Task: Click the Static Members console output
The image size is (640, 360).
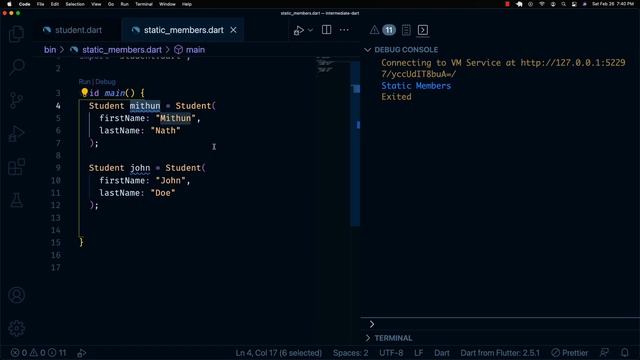Action: coord(416,86)
